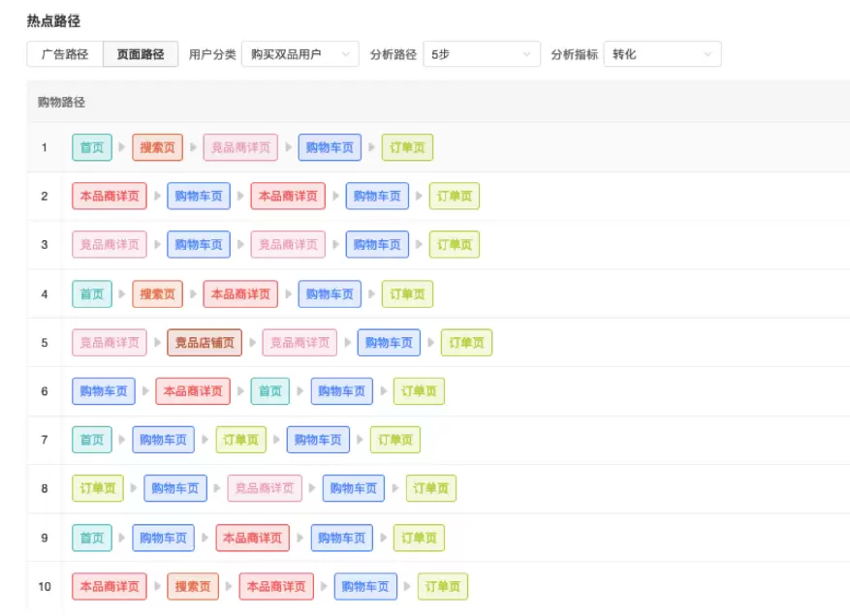
Task: Switch to the 广告路径 tab
Action: [x=65, y=54]
